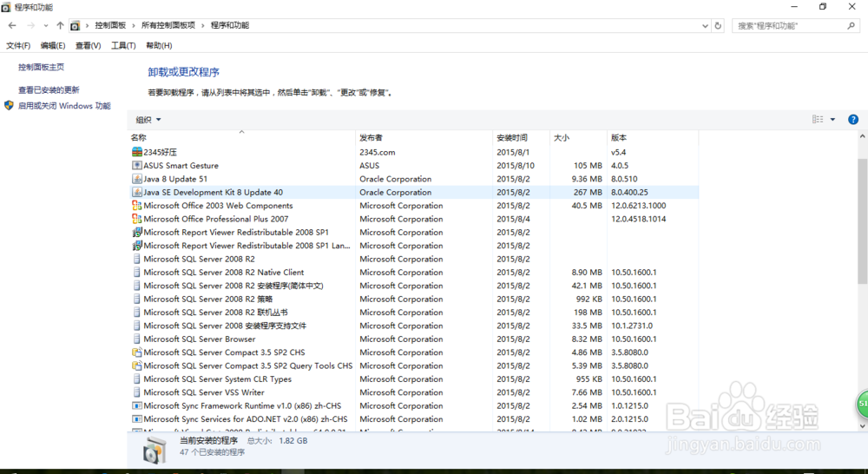Open the 组织 dropdown menu
Image resolution: width=868 pixels, height=474 pixels.
[x=148, y=120]
